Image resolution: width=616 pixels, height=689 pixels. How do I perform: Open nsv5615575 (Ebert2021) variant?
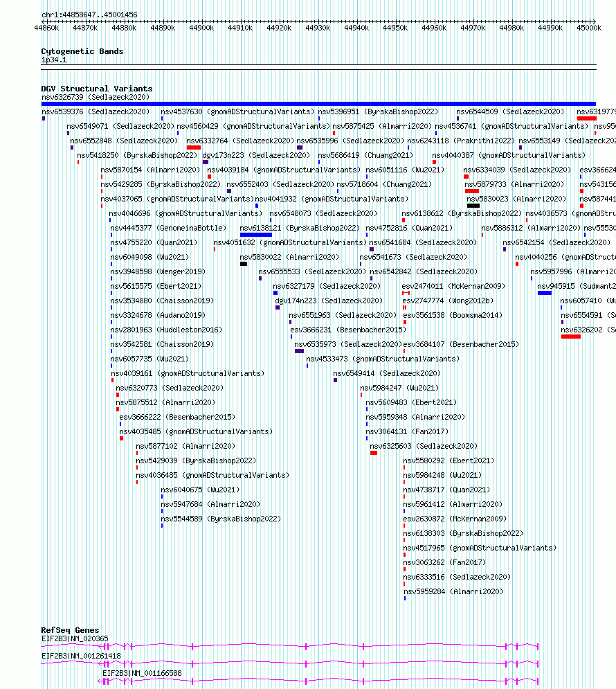pyautogui.click(x=156, y=286)
